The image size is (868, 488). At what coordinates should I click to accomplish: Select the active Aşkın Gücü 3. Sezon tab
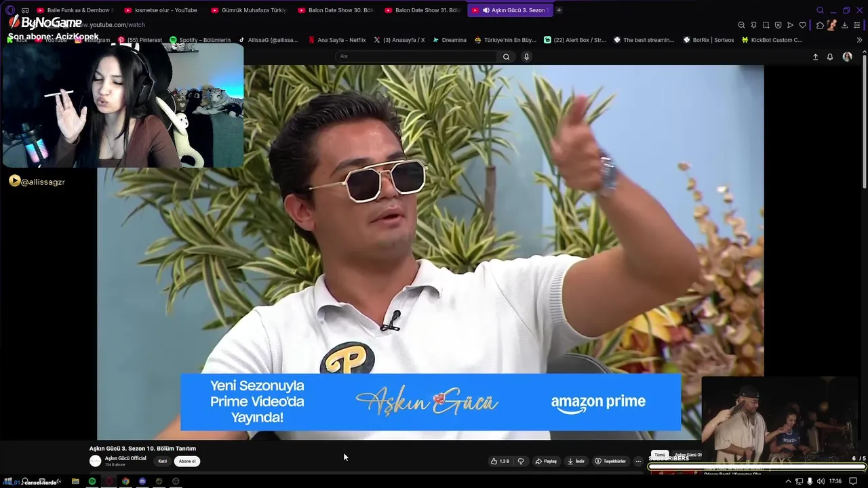510,10
